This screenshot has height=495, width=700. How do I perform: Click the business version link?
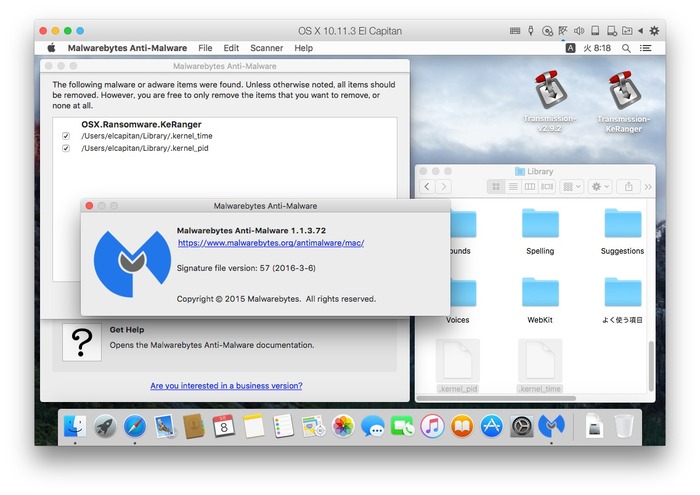(x=226, y=386)
